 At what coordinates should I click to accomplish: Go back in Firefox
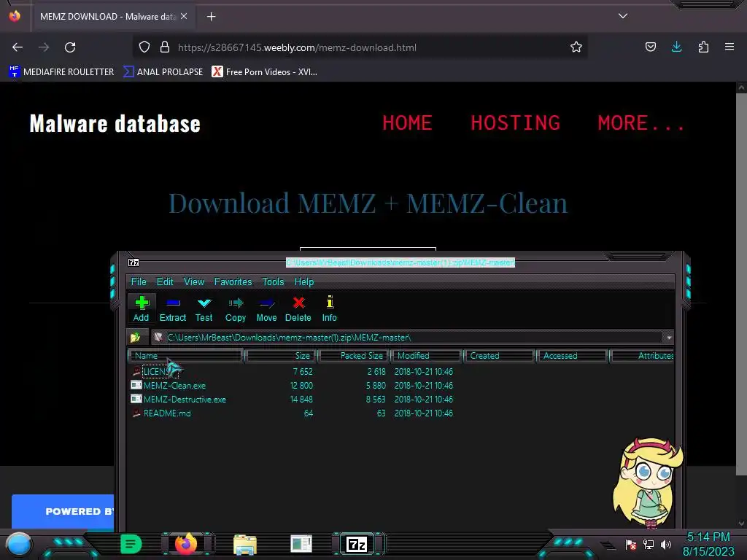18,47
